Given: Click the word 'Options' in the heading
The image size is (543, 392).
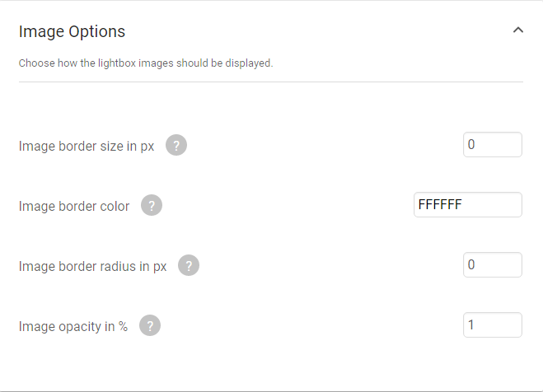Looking at the screenshot, I should (96, 31).
